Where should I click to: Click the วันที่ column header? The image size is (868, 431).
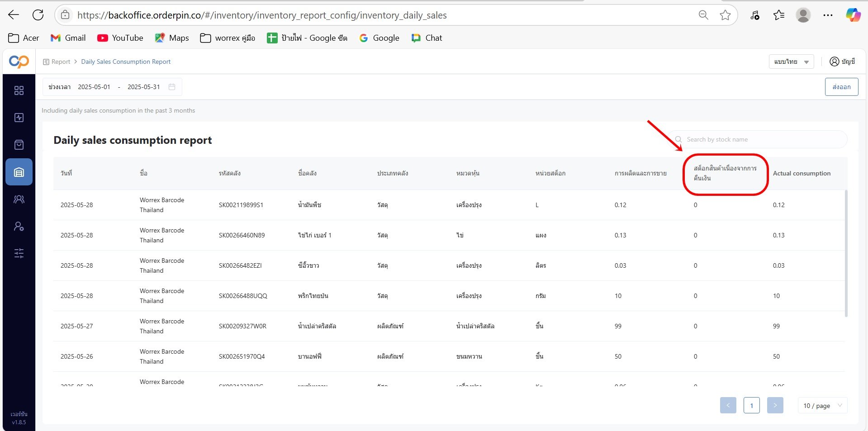pyautogui.click(x=66, y=173)
